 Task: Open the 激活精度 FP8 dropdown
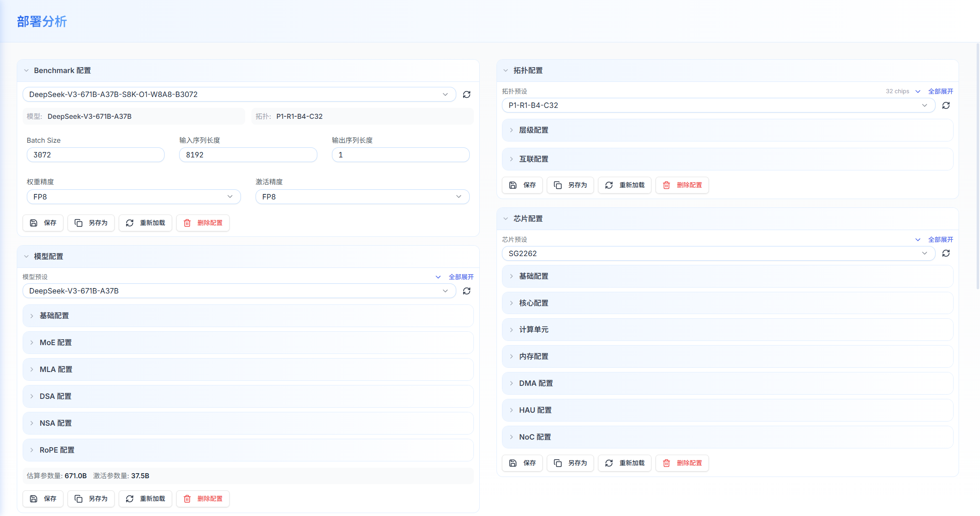tap(362, 197)
